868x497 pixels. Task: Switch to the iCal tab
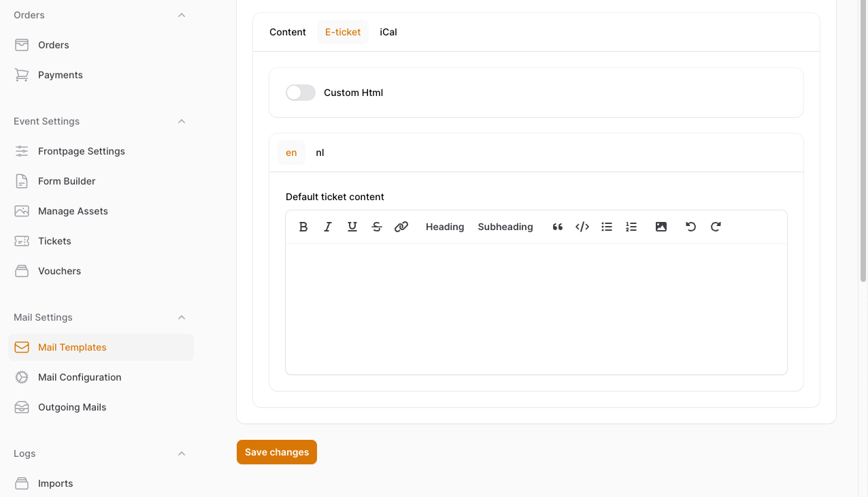tap(388, 32)
